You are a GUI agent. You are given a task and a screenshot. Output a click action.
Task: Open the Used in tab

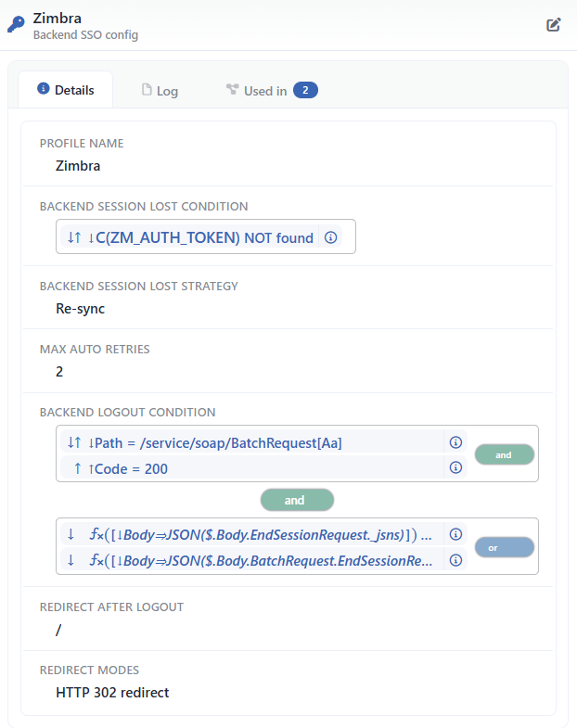point(271,91)
